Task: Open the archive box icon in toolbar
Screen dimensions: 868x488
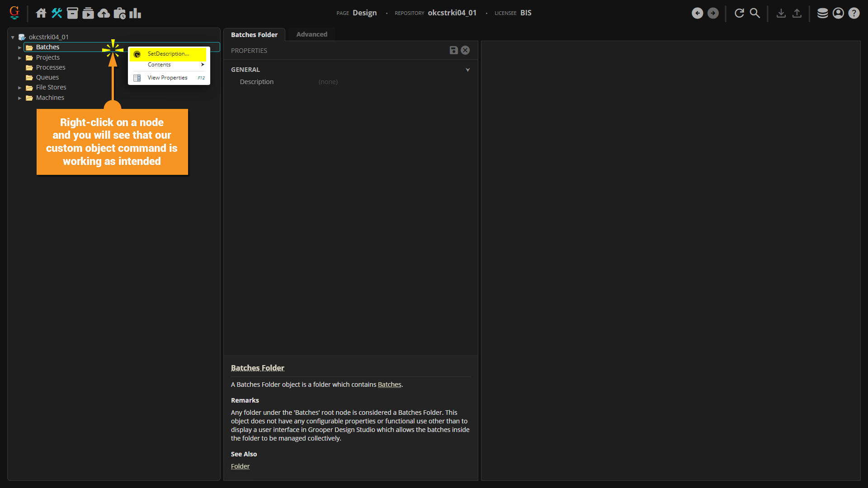Action: coord(72,13)
